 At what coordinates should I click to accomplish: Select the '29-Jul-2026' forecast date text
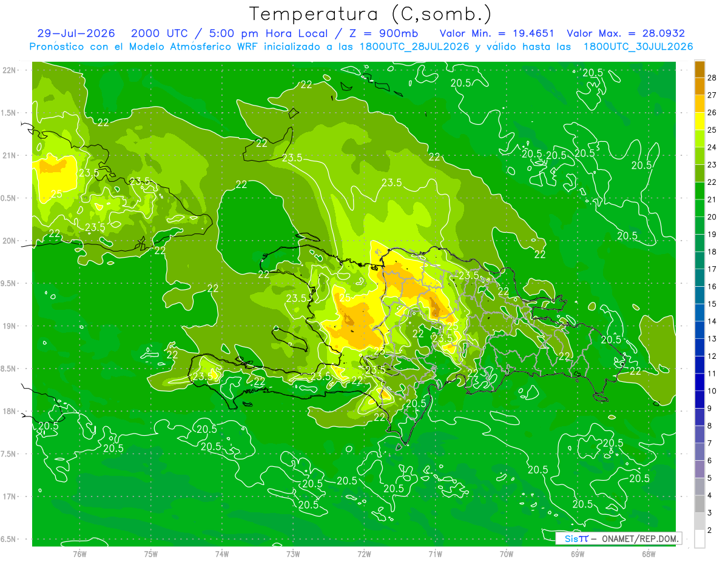point(76,33)
